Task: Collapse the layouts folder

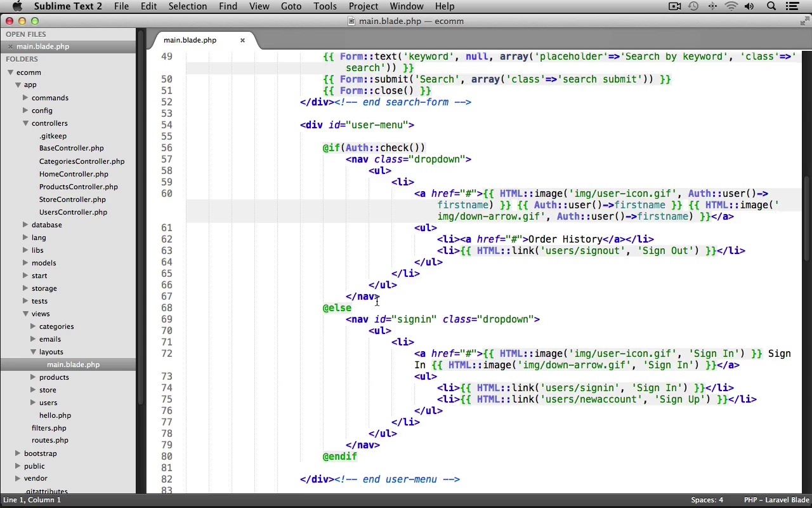Action: [x=33, y=352]
